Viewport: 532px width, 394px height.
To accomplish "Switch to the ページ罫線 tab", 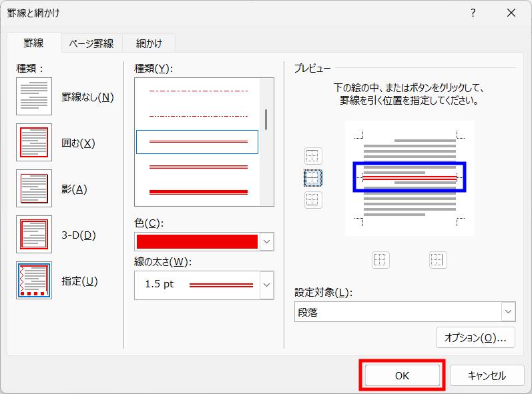I will click(x=91, y=43).
